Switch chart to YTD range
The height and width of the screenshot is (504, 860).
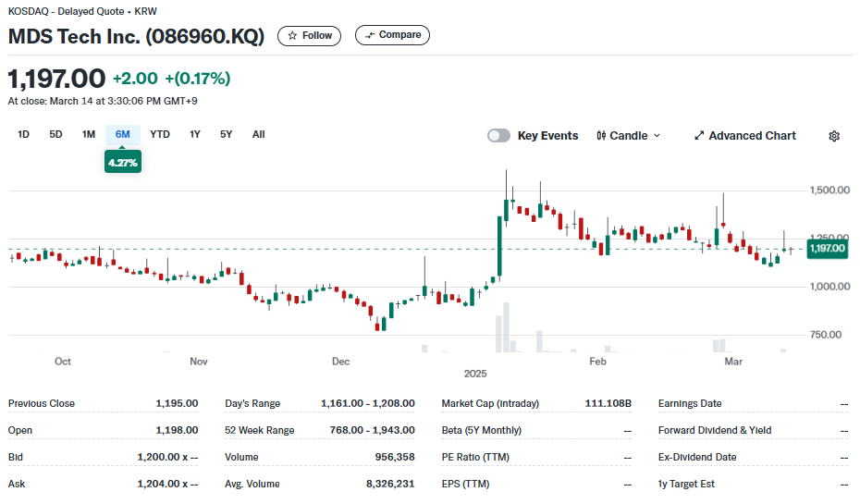160,134
